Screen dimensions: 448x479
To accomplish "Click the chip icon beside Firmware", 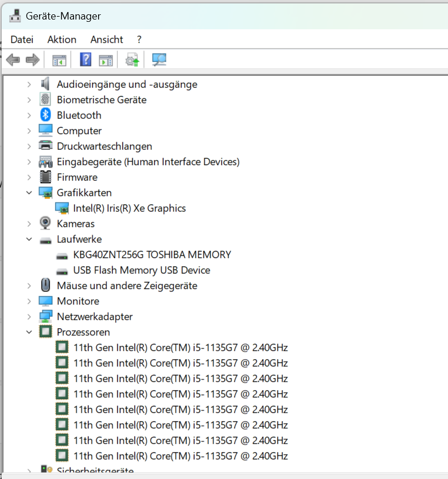I will tap(45, 177).
